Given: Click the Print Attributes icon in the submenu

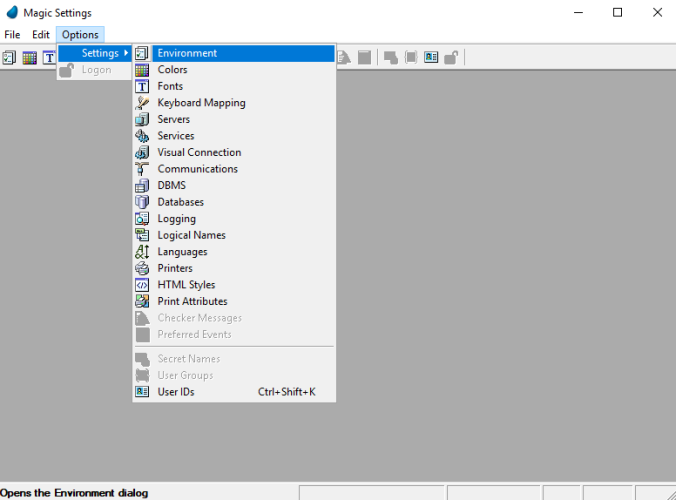Looking at the screenshot, I should coord(142,301).
